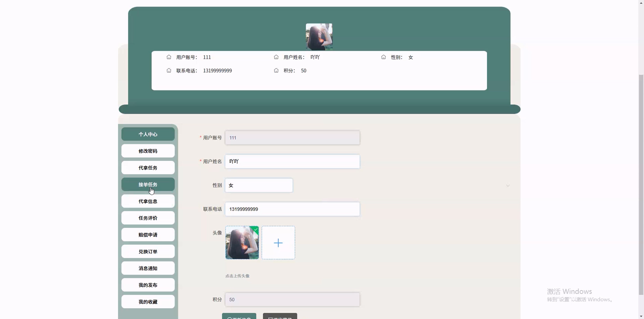
Task: Click the profile avatar in header banner
Action: click(319, 37)
